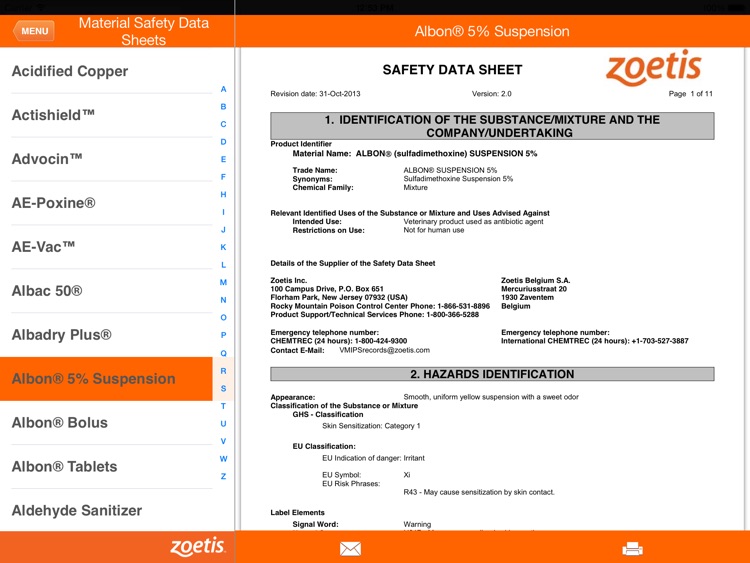Screen dimensions: 750x563
Task: Open the MENU back button
Action: click(x=33, y=31)
